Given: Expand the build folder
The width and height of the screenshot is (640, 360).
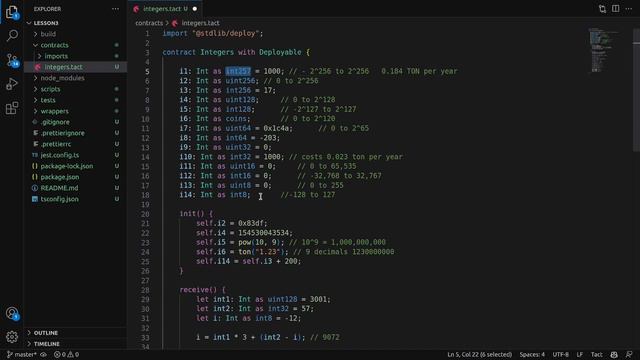Looking at the screenshot, I should [48, 34].
